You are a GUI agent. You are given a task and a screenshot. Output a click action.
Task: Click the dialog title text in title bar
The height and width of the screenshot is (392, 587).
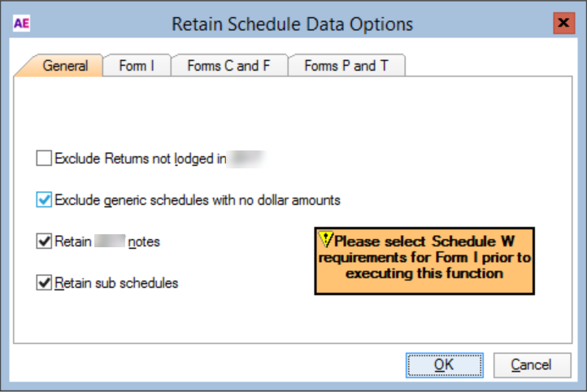(x=292, y=24)
